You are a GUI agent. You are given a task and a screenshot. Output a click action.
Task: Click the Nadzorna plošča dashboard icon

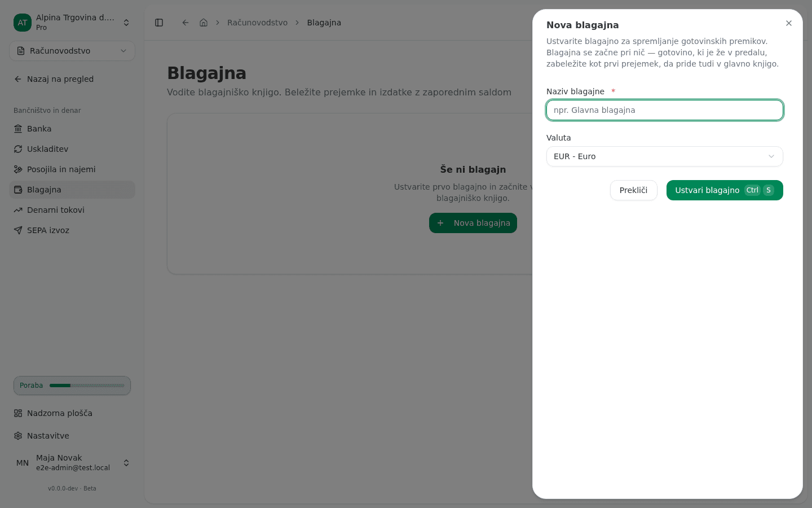[18, 413]
